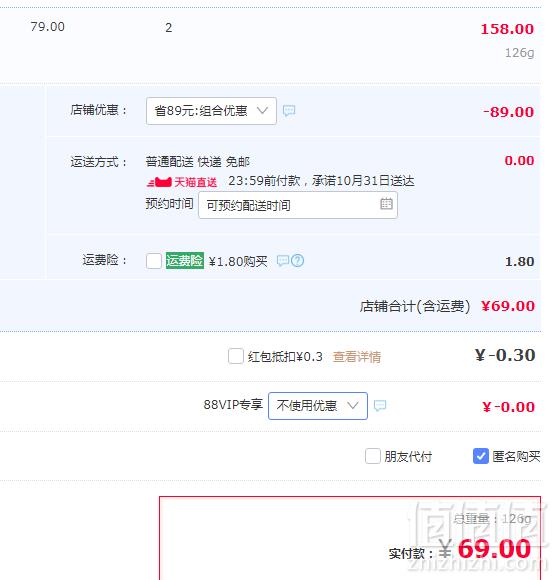Click the 实付款 69.00 total amount
The image size is (557, 580).
pyautogui.click(x=494, y=549)
